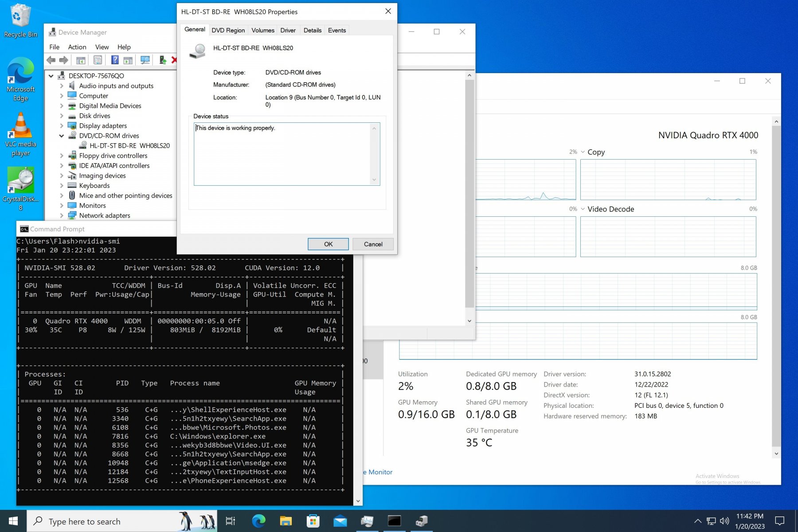Collapse the DVD/CD-ROM drives tree node
This screenshot has height=532, width=798.
click(x=62, y=136)
